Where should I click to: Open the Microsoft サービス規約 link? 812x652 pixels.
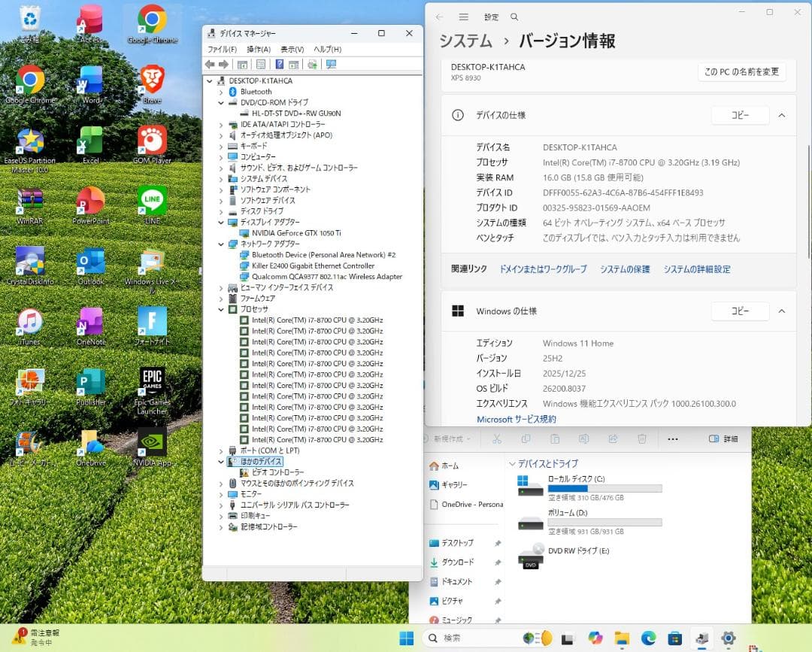(517, 419)
